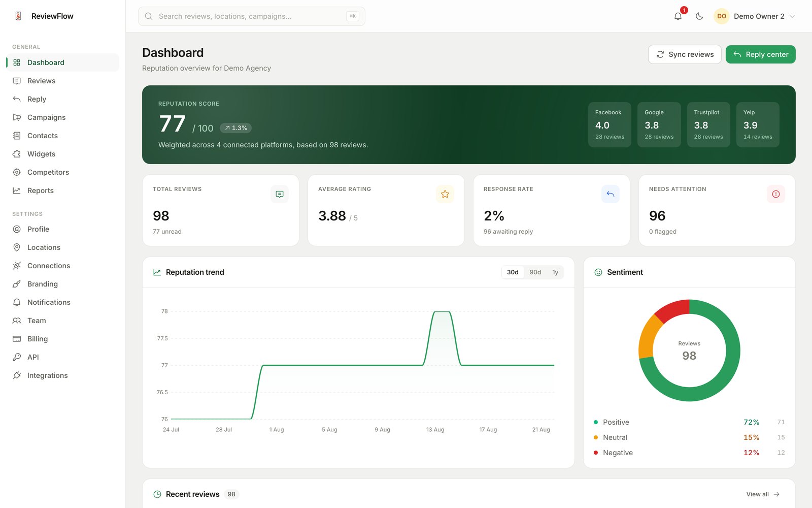Screen dimensions: 812x508
Task: Switch trend range to 90d
Action: 535,272
